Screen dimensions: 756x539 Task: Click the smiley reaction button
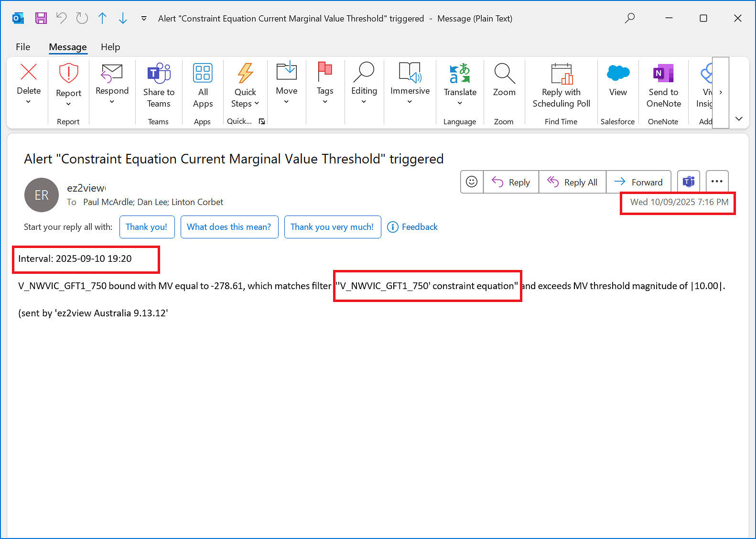pos(472,182)
